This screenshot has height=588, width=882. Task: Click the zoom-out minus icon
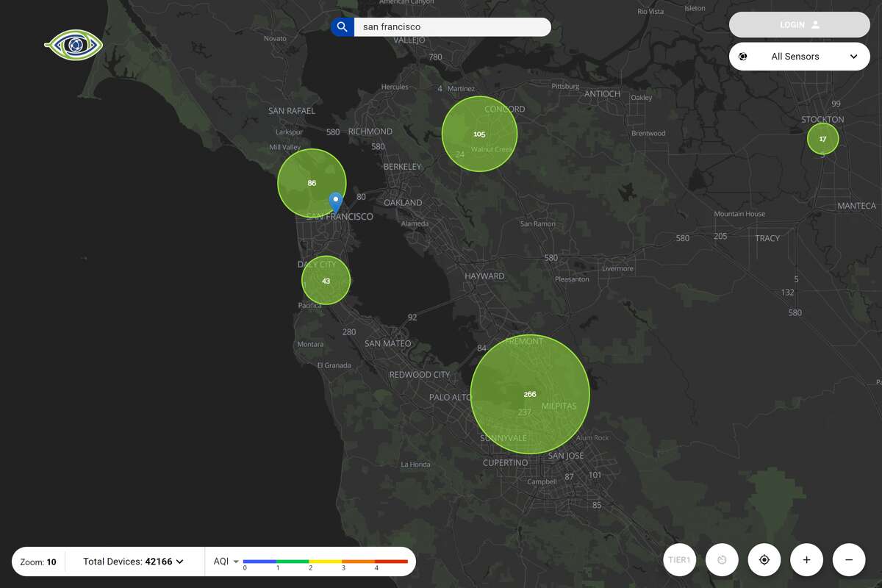[849, 559]
